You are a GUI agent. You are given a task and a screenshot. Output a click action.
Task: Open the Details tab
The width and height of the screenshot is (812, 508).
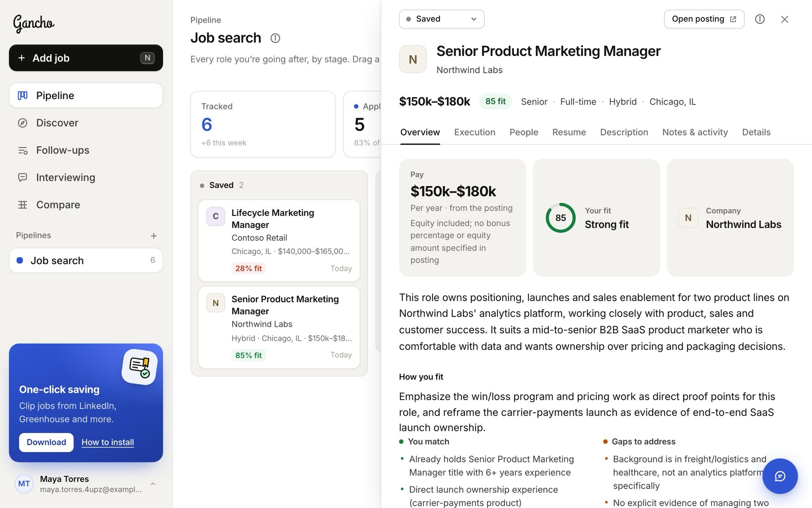click(x=756, y=132)
